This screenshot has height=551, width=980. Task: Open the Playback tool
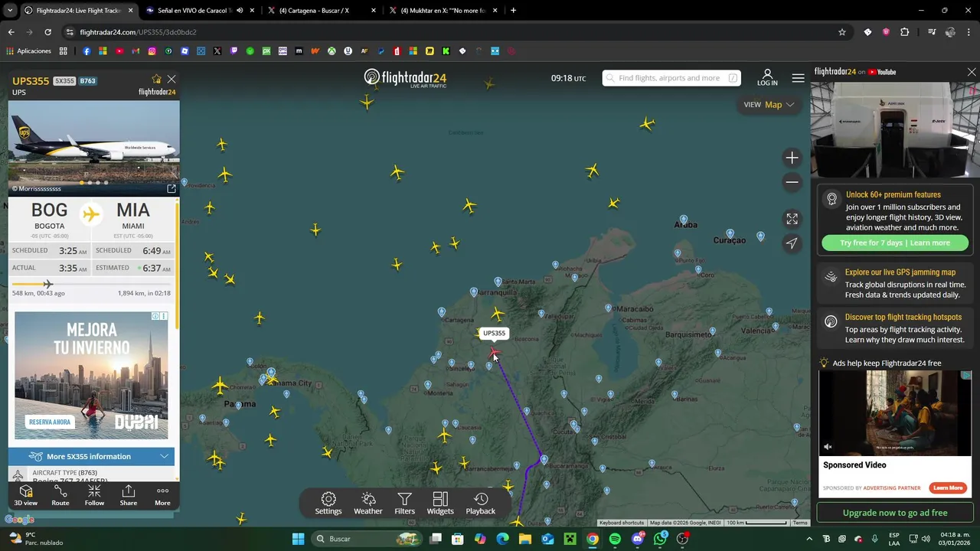[481, 504]
